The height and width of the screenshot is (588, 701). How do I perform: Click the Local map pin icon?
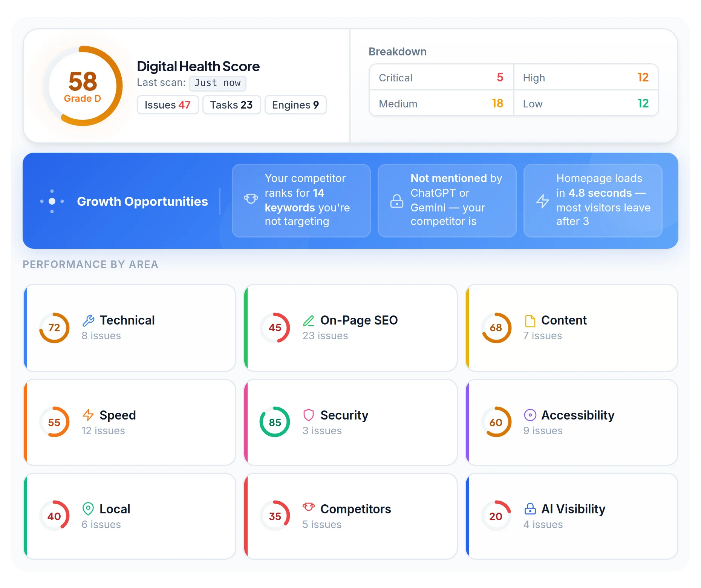click(x=88, y=509)
